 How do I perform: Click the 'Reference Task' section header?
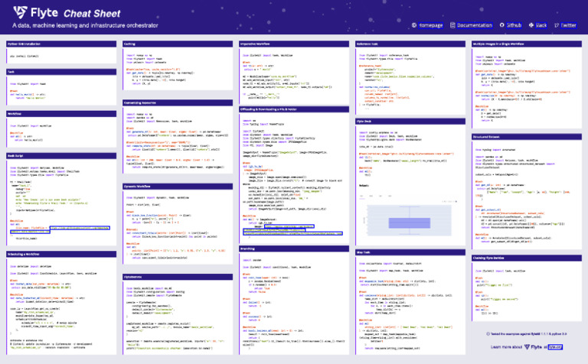pyautogui.click(x=410, y=44)
